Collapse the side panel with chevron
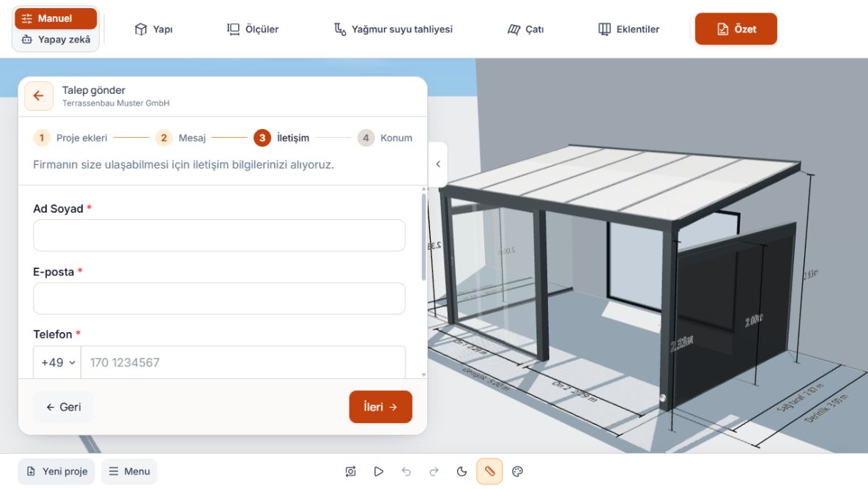Image resolution: width=868 pixels, height=489 pixels. point(438,164)
